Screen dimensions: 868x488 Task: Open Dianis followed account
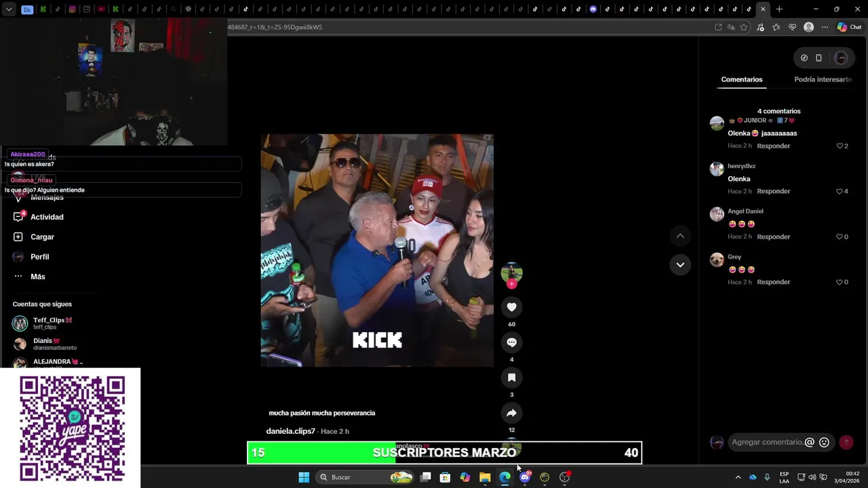tap(45, 344)
